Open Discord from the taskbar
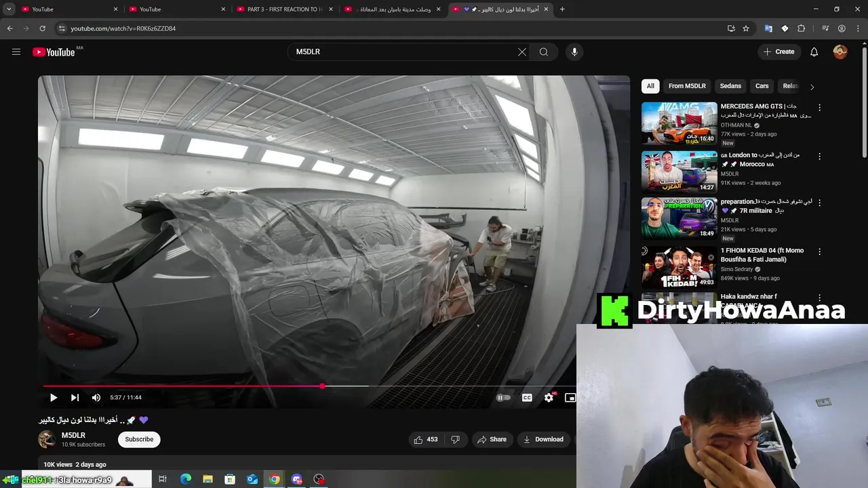The width and height of the screenshot is (868, 488). 296,479
